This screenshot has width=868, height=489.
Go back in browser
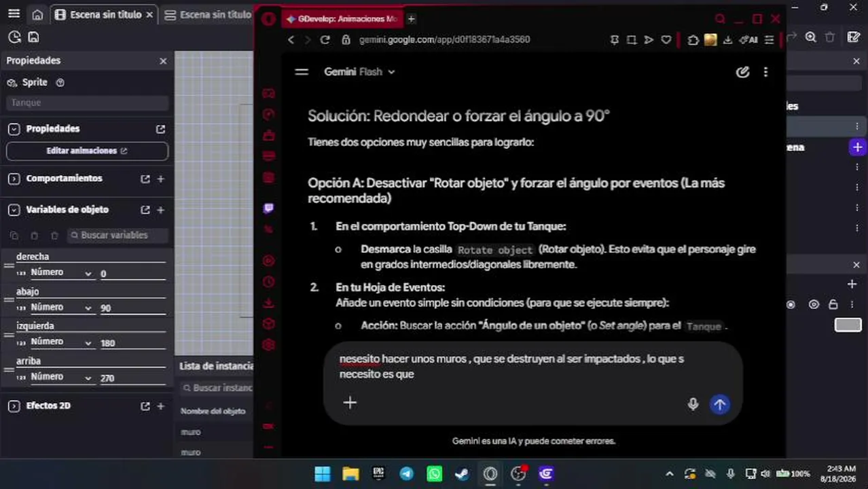(x=291, y=39)
